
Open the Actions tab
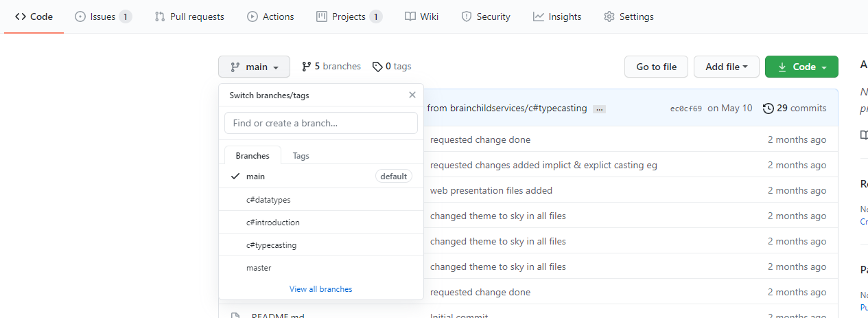click(270, 16)
